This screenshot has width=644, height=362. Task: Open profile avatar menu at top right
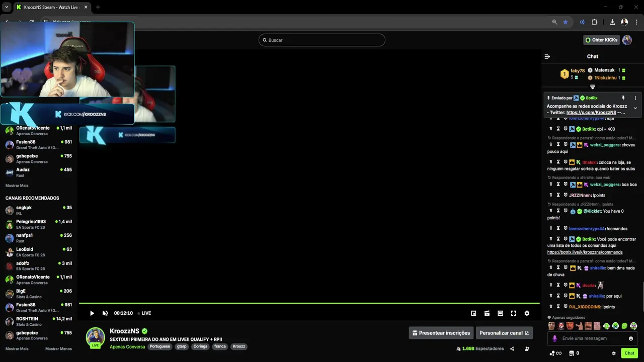point(627,40)
